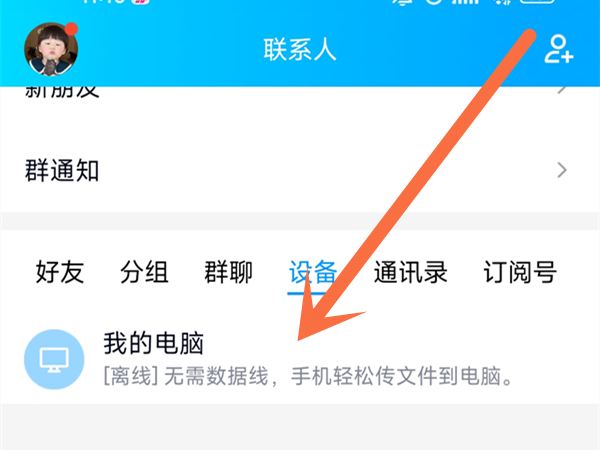Switch to the 分组 tab
This screenshot has width=600, height=450.
tap(144, 272)
